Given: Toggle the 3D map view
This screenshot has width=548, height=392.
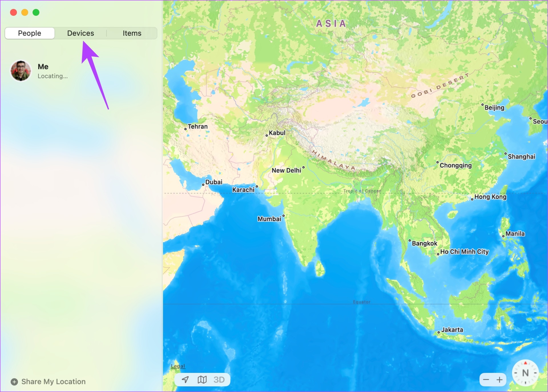Looking at the screenshot, I should 219,379.
